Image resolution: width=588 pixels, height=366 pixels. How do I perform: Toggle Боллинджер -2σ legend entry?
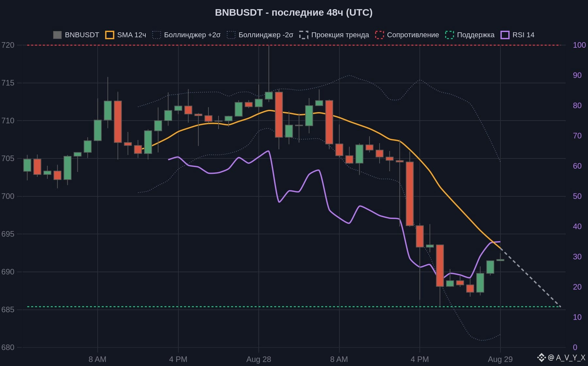[x=260, y=35]
